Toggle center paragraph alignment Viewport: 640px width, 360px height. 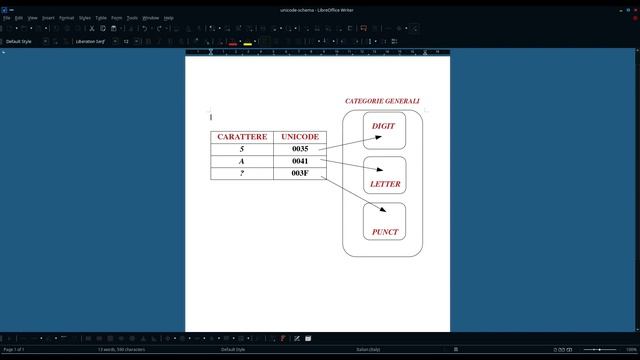pos(276,41)
